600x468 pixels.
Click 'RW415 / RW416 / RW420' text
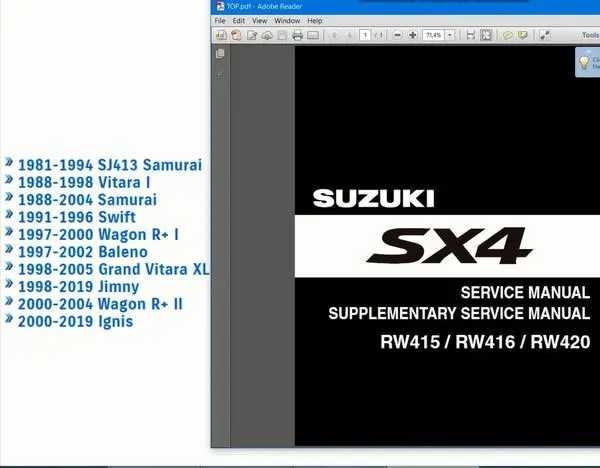485,342
